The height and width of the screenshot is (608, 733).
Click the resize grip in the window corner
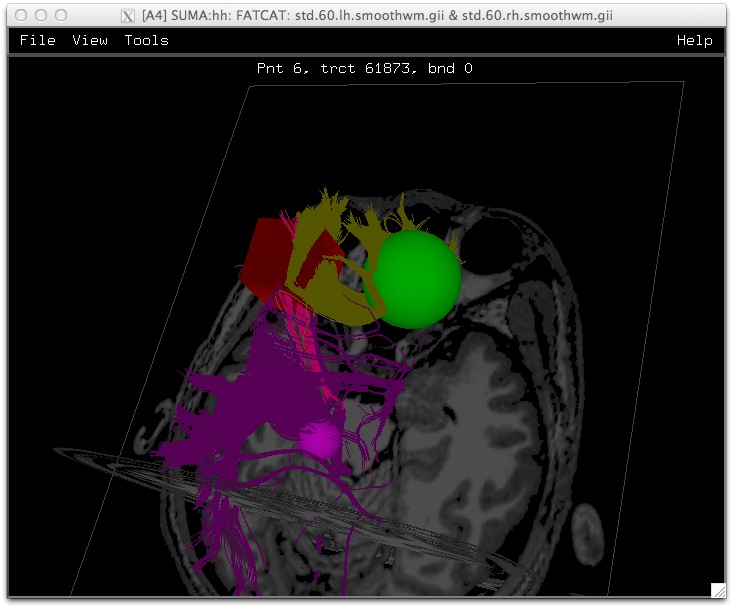[718, 590]
